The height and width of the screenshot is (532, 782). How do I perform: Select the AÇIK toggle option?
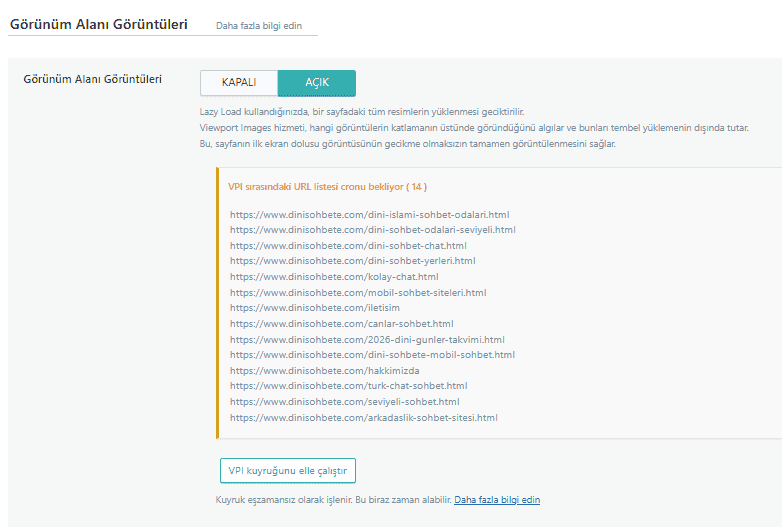(x=316, y=83)
